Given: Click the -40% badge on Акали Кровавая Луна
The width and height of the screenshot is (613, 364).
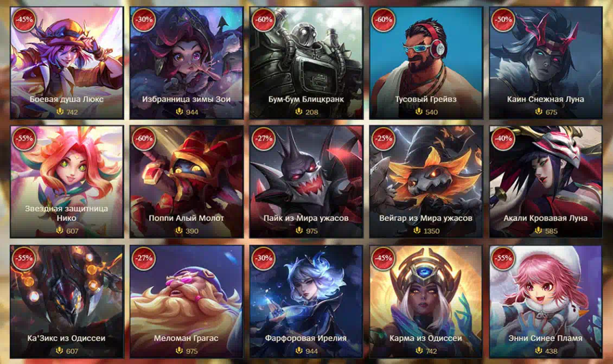Looking at the screenshot, I should click(x=503, y=138).
